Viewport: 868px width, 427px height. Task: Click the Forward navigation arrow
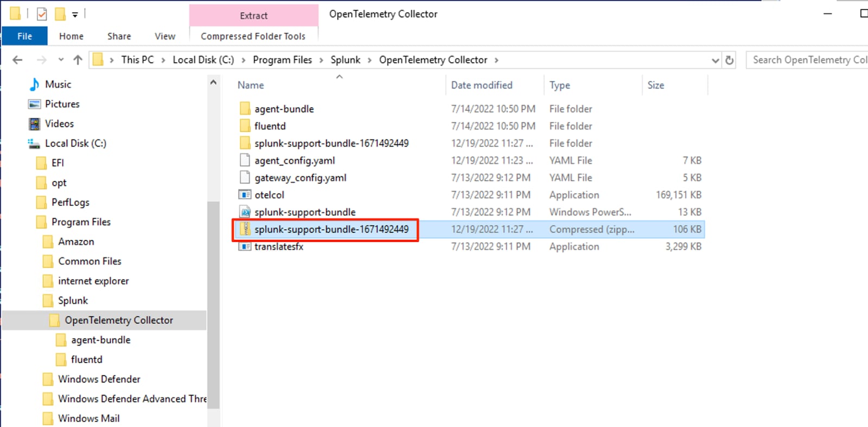pos(41,60)
